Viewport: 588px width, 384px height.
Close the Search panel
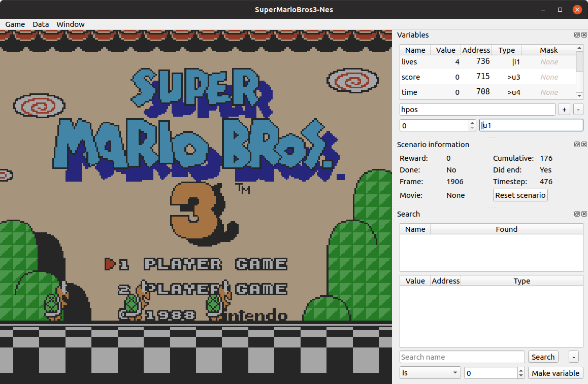pyautogui.click(x=584, y=214)
